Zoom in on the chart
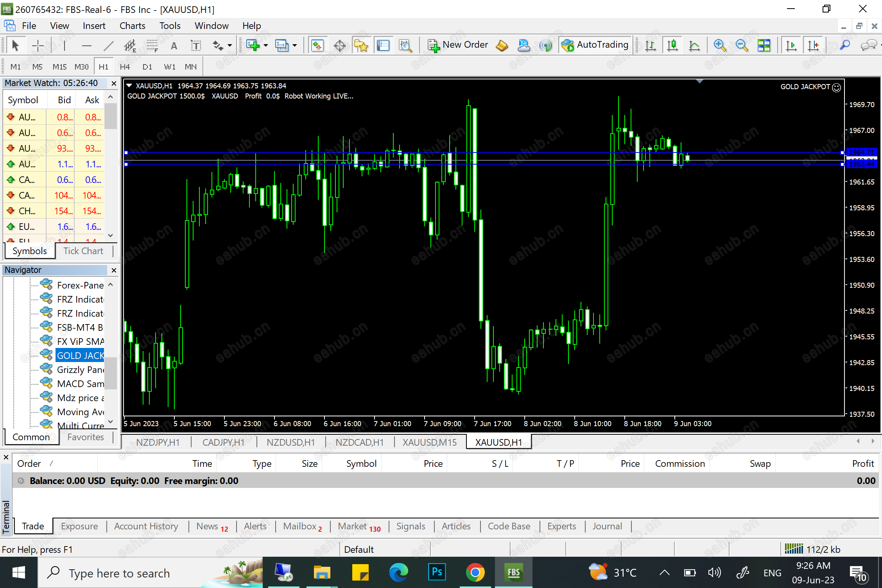The image size is (882, 588). (x=720, y=45)
